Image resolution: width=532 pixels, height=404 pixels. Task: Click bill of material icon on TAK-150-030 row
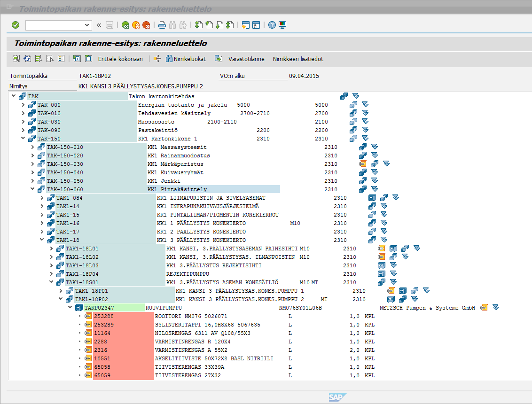pos(363,164)
